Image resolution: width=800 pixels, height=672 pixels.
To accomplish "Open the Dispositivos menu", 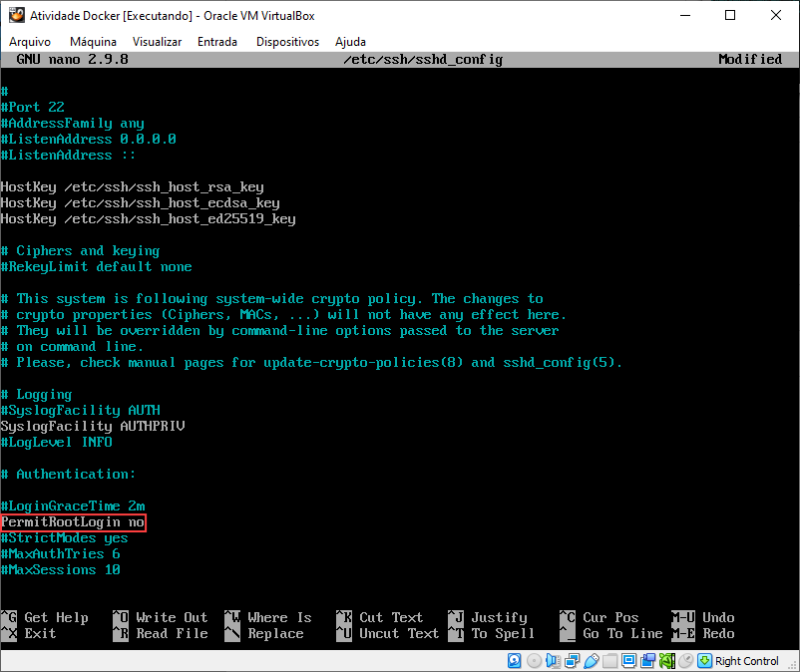I will [287, 42].
